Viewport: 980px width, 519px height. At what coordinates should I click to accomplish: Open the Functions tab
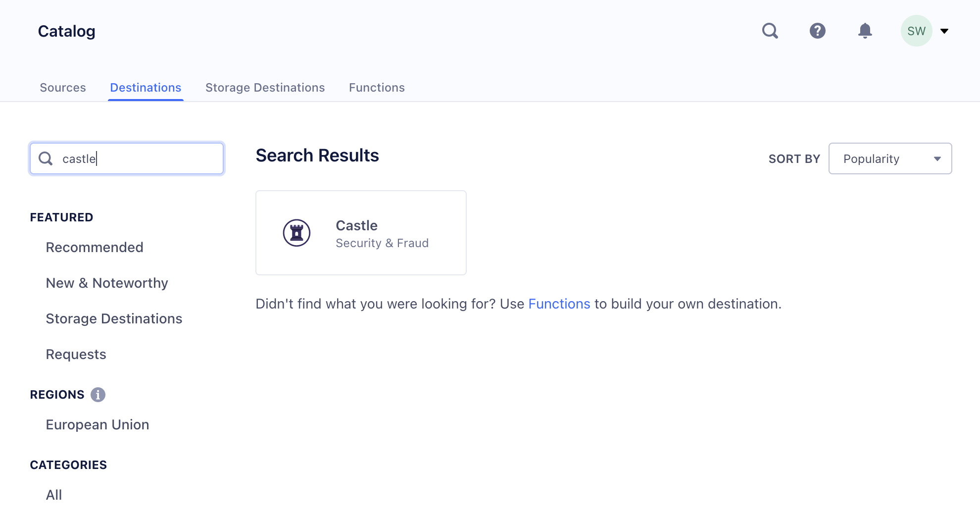(x=377, y=87)
